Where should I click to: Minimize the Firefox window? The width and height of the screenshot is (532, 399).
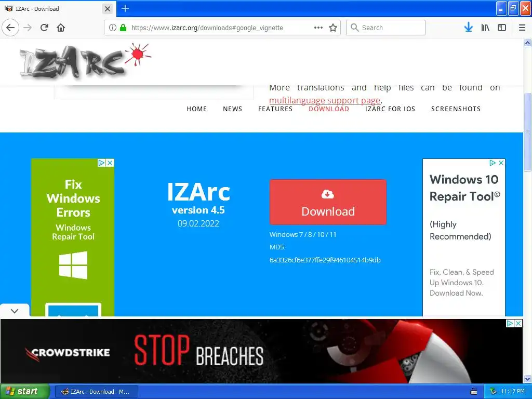coord(501,8)
